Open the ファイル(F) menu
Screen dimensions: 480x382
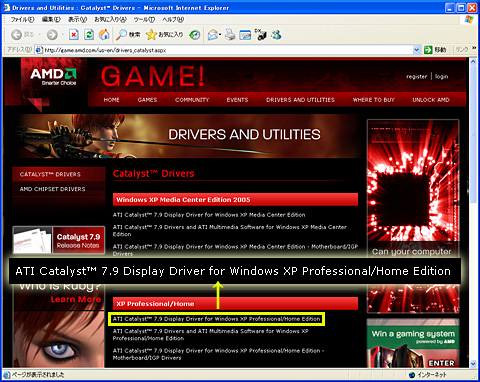22,19
